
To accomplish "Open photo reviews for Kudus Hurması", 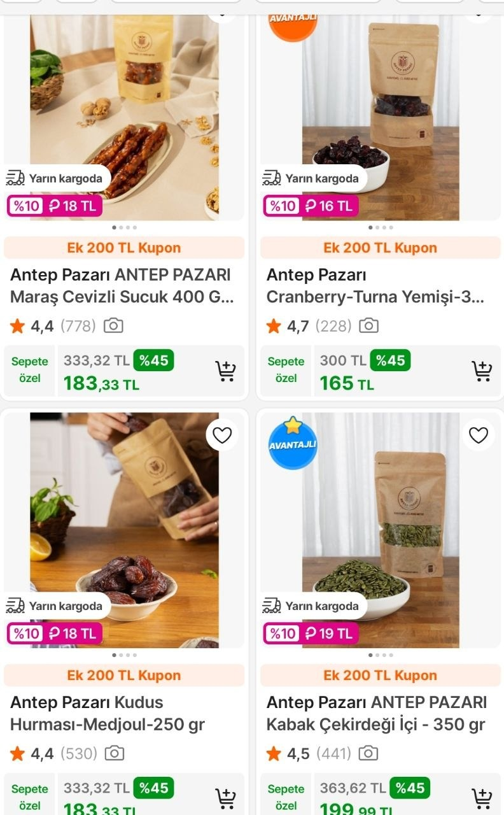I will [115, 754].
